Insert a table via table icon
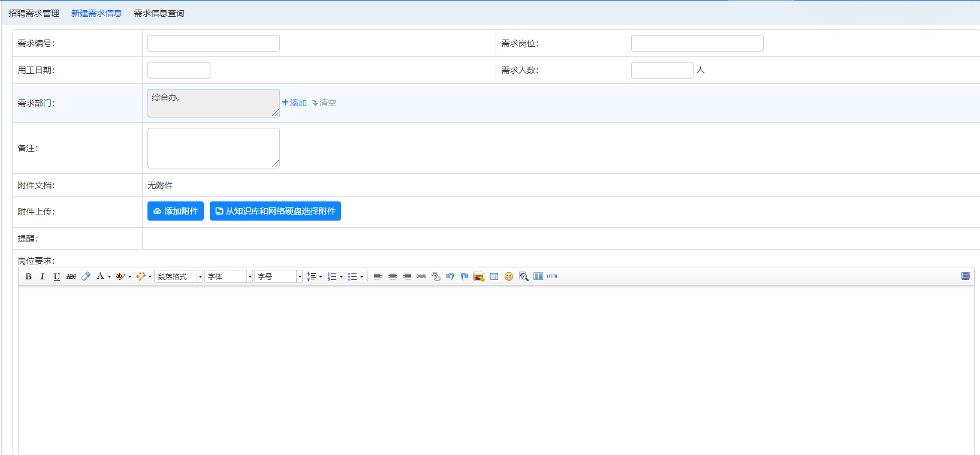The height and width of the screenshot is (455, 980). (x=494, y=276)
